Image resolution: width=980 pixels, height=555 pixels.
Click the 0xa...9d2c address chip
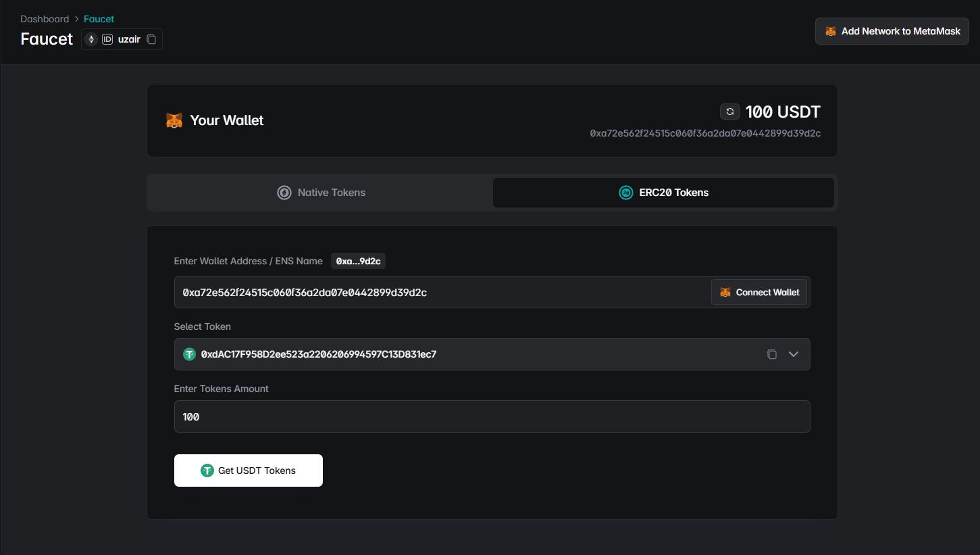(358, 261)
